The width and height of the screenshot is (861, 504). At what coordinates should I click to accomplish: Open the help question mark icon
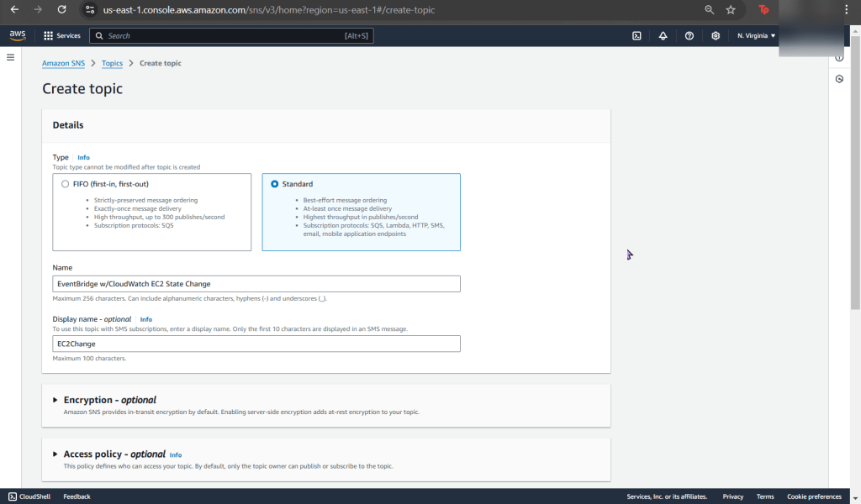click(689, 36)
